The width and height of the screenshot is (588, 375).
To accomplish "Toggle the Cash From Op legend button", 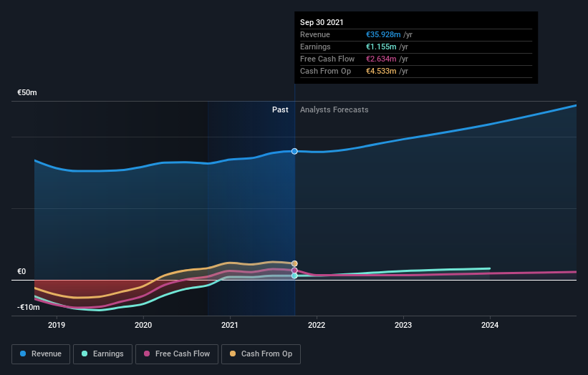I will coord(261,354).
